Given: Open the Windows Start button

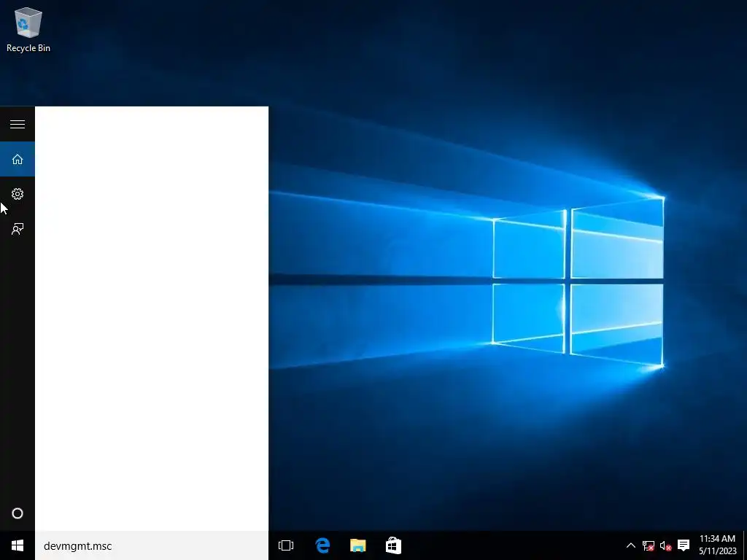Looking at the screenshot, I should [x=18, y=545].
